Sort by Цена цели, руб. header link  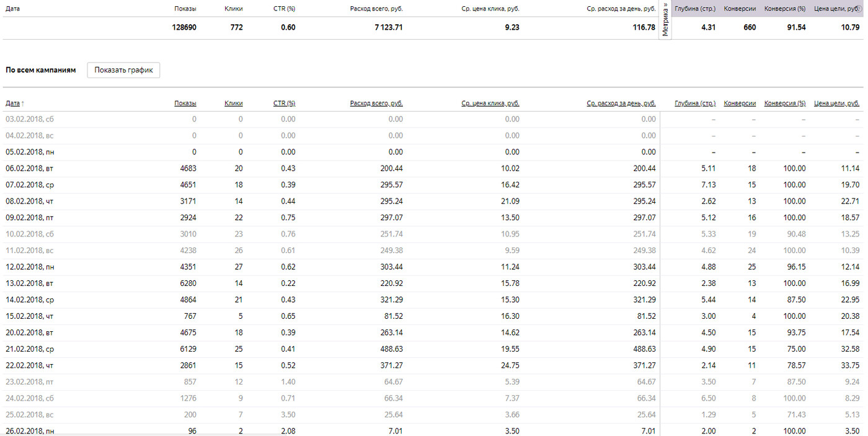click(x=836, y=103)
